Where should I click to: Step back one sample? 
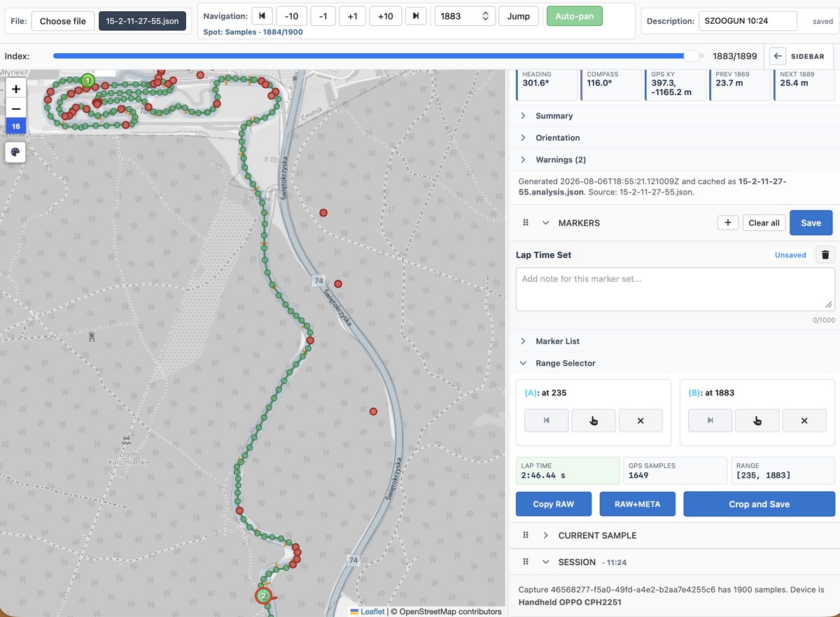(323, 16)
